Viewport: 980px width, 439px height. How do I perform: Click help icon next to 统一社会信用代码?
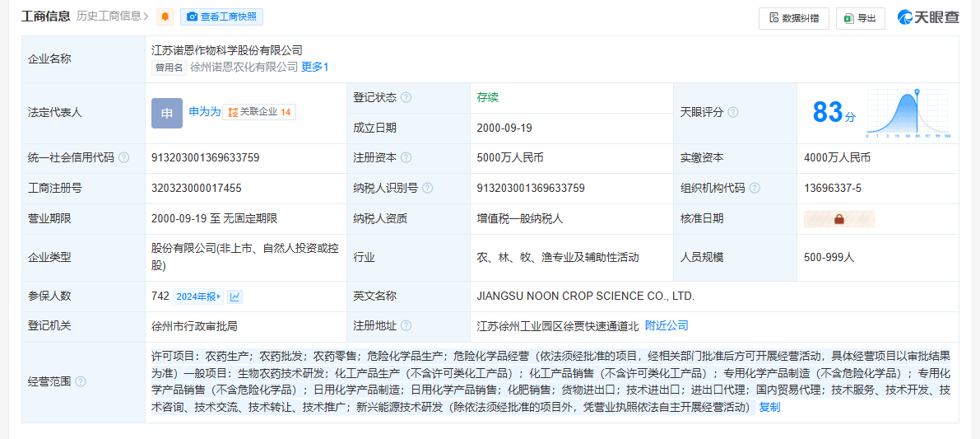[x=123, y=158]
